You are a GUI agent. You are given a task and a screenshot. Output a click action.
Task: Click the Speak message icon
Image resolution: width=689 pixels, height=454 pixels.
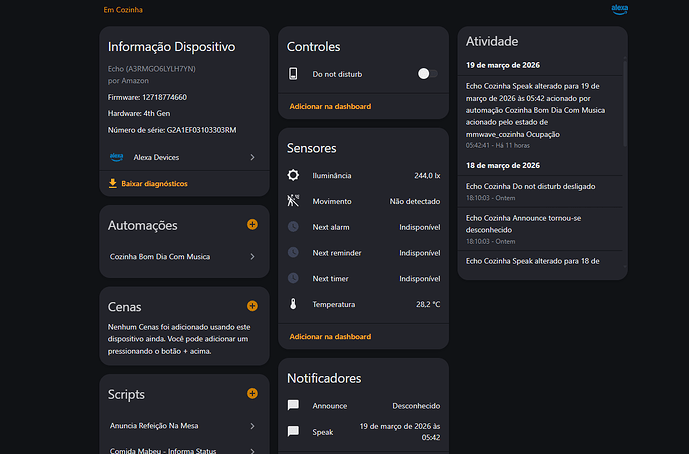293,432
